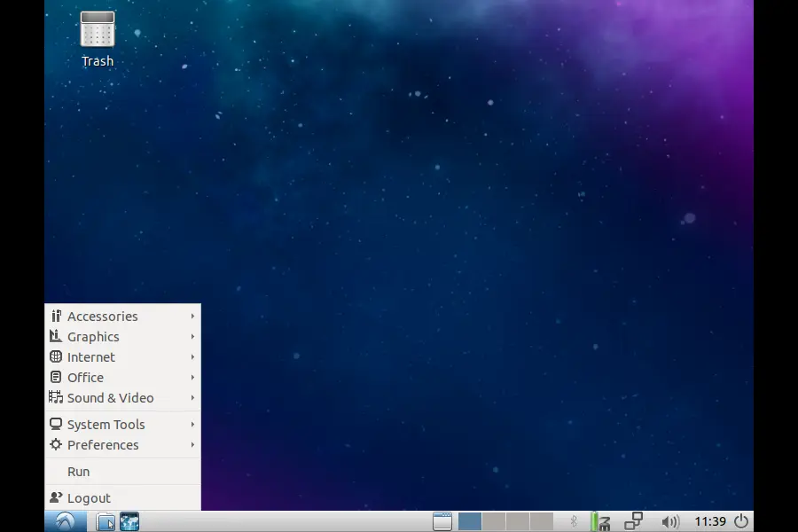Choose Logout from the start menu
The width and height of the screenshot is (798, 532).
(122, 498)
